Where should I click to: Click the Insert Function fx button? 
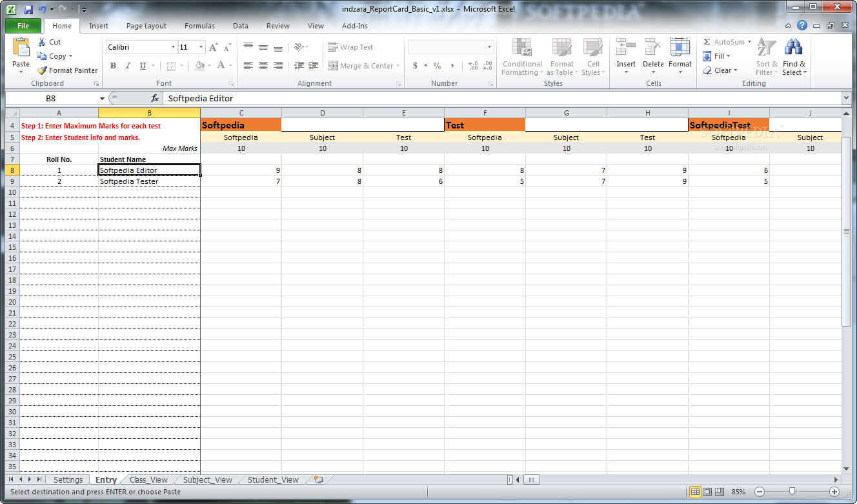(x=155, y=98)
